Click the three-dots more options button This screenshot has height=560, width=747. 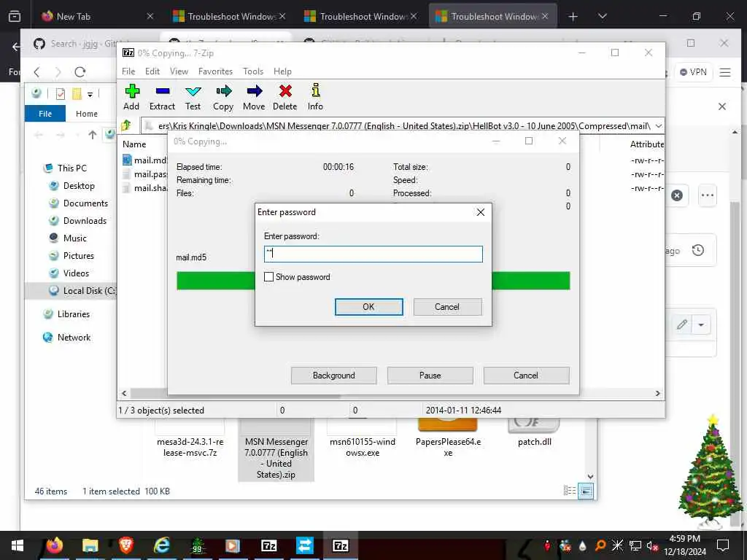click(x=708, y=195)
